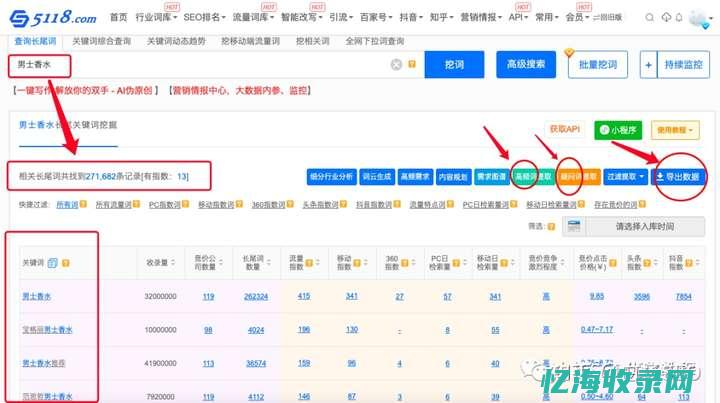Click the 导出数据 export button
The height and width of the screenshot is (403, 720).
tap(678, 176)
